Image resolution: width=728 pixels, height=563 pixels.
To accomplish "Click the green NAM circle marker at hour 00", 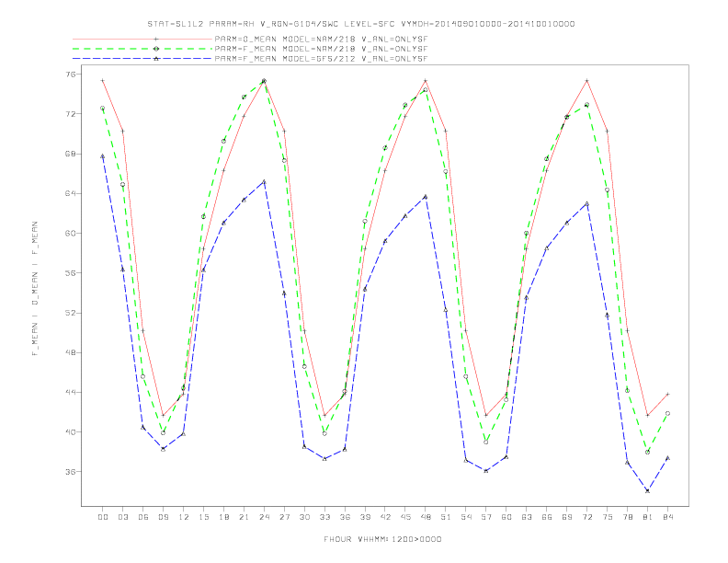I will point(103,109).
